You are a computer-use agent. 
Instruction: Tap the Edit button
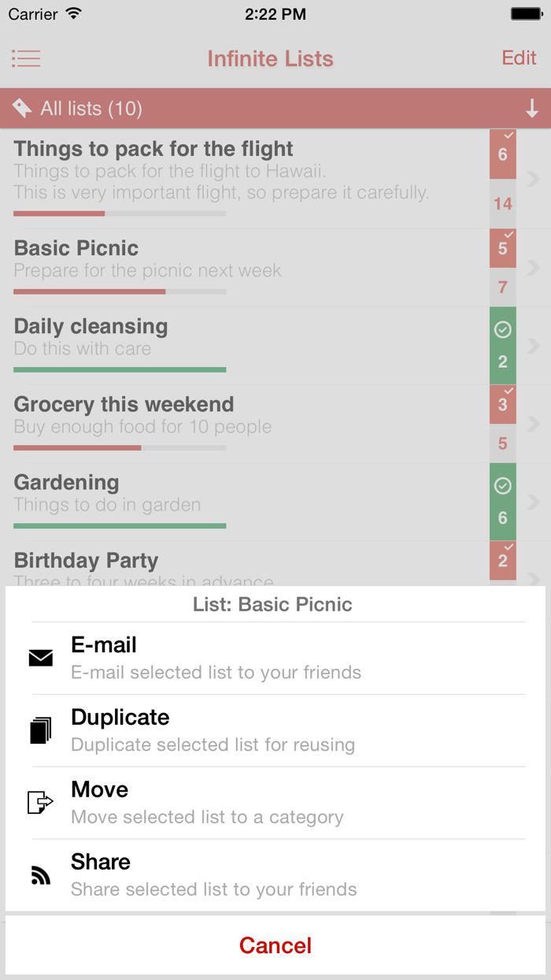519,58
